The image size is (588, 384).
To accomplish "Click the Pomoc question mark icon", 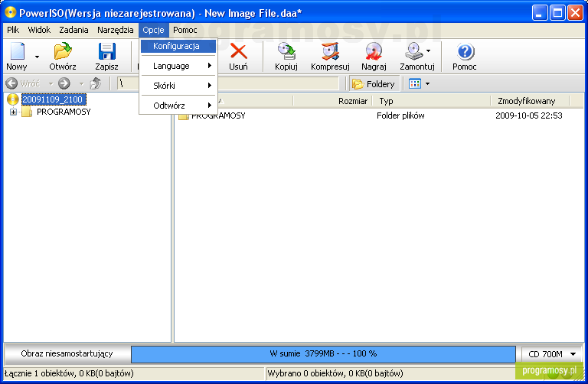I will pos(465,51).
